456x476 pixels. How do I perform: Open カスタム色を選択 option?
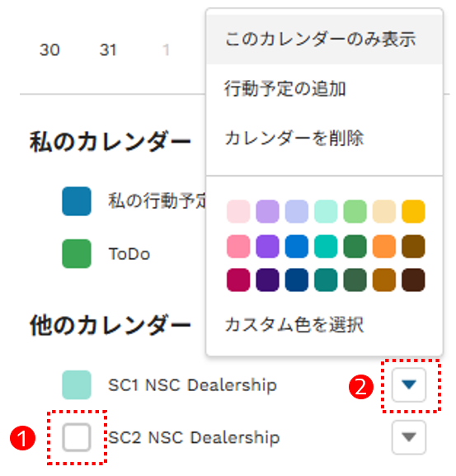(324, 325)
